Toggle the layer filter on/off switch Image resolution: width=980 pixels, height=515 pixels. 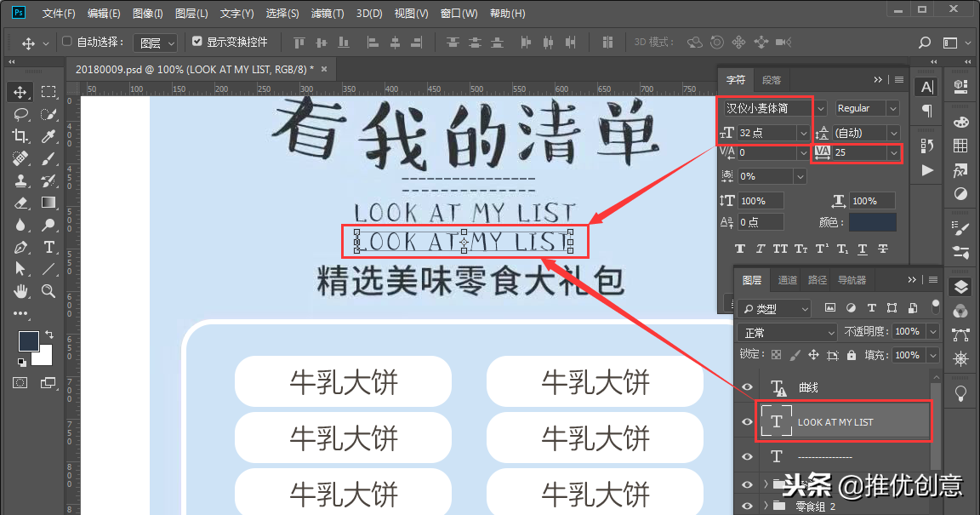click(935, 306)
